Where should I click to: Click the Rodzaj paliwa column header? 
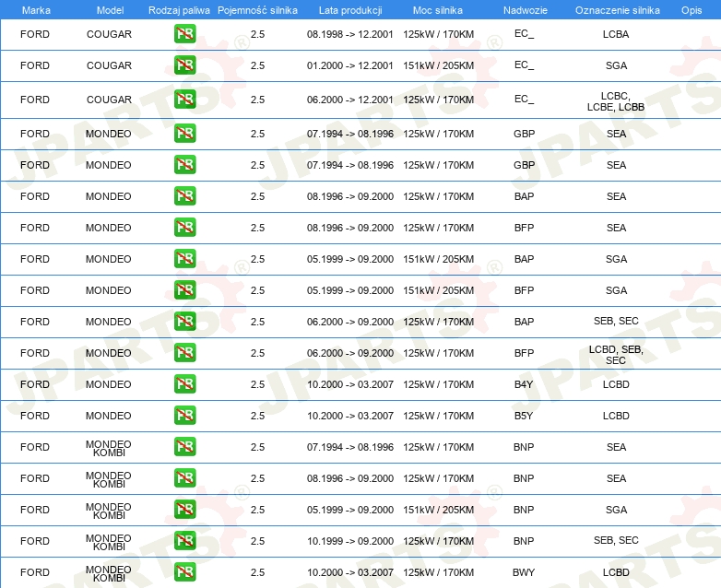[180, 10]
